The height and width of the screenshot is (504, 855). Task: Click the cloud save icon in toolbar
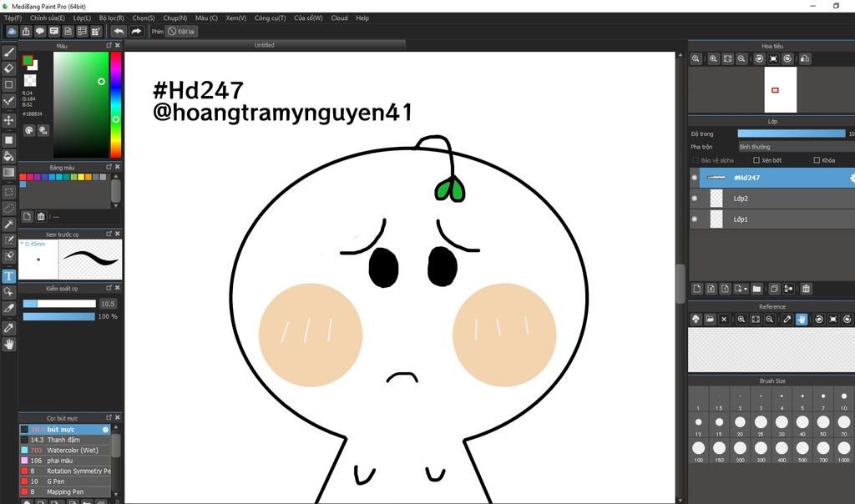(x=12, y=31)
